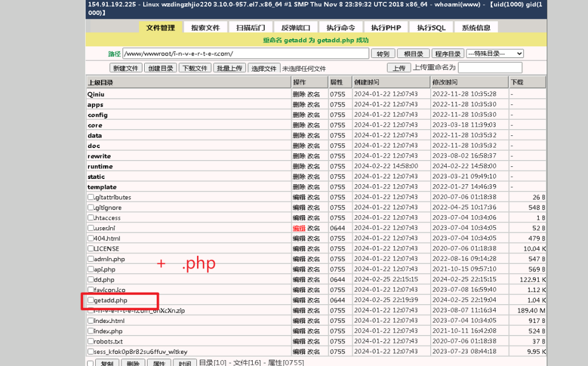Tick the checkbox next to getadd.php

91,300
